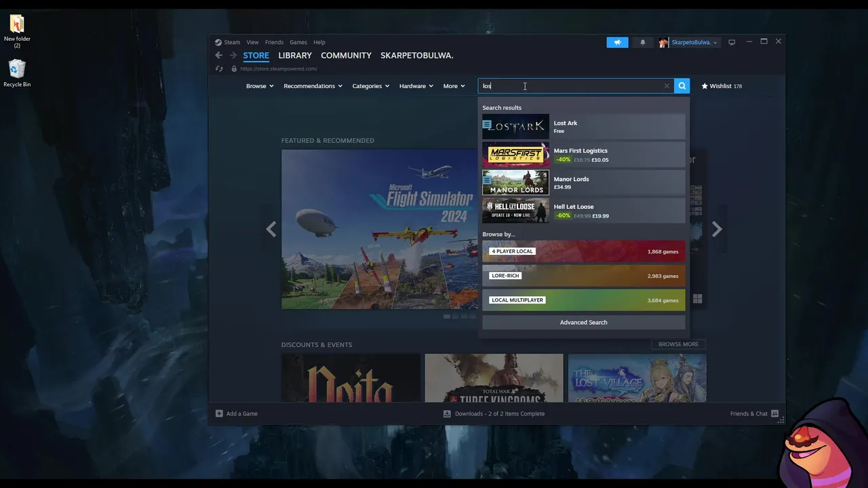Select the Manor Lords search result
Screen dimensions: 868x488
(x=583, y=183)
